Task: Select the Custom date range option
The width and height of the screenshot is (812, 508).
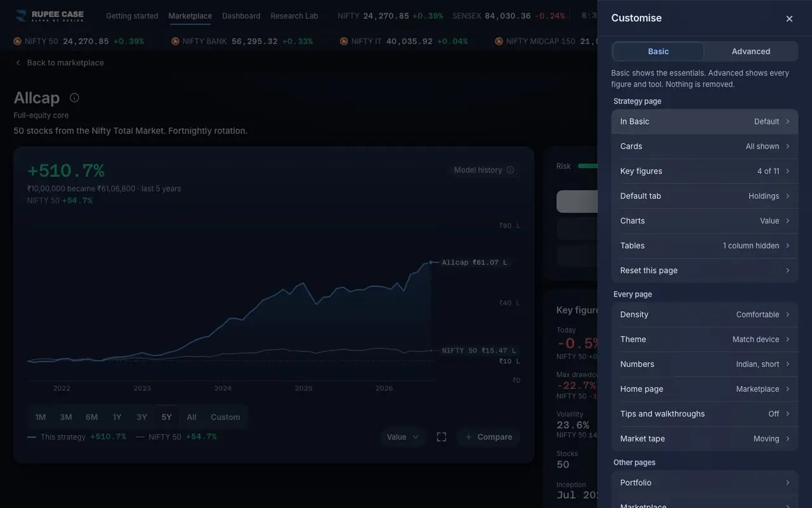Action: 225,417
